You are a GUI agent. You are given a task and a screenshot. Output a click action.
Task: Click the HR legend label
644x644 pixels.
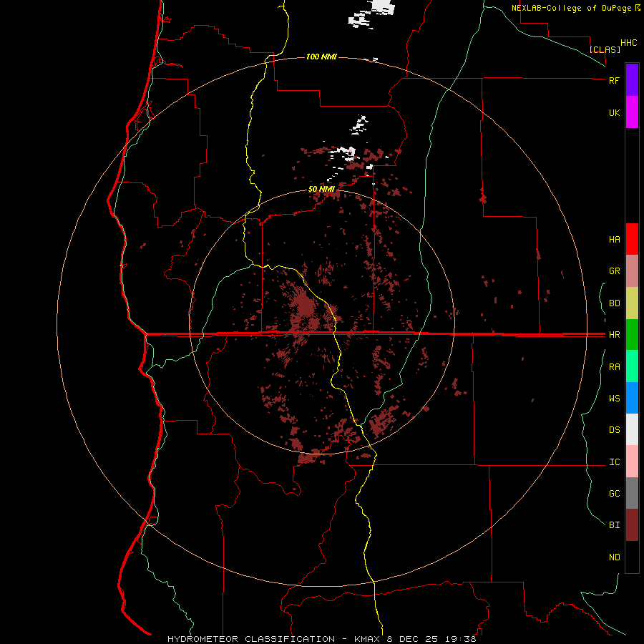pos(614,335)
